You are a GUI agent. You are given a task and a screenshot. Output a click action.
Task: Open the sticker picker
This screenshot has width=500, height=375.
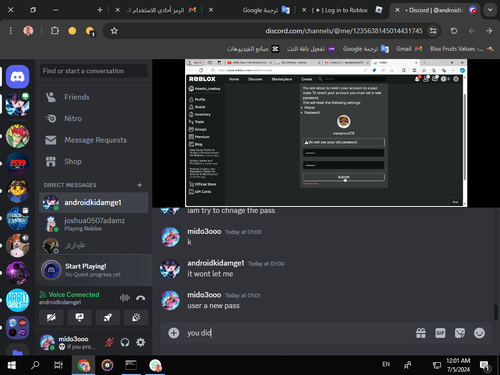460,333
